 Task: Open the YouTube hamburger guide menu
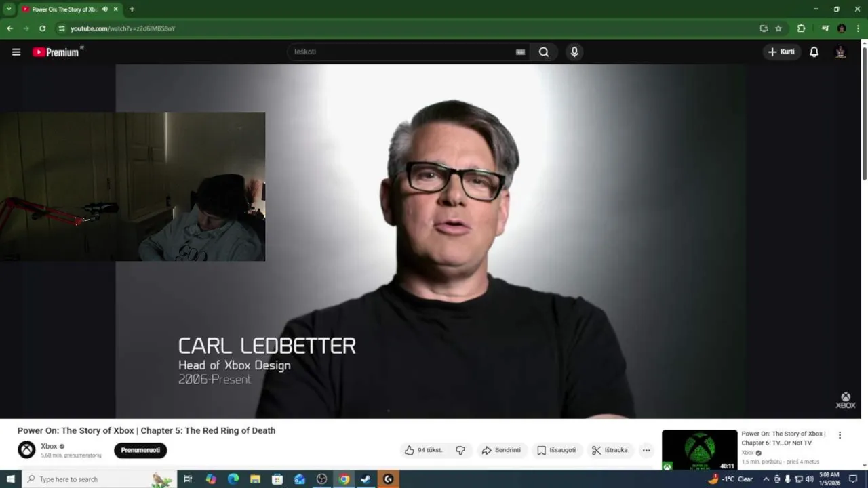point(16,52)
